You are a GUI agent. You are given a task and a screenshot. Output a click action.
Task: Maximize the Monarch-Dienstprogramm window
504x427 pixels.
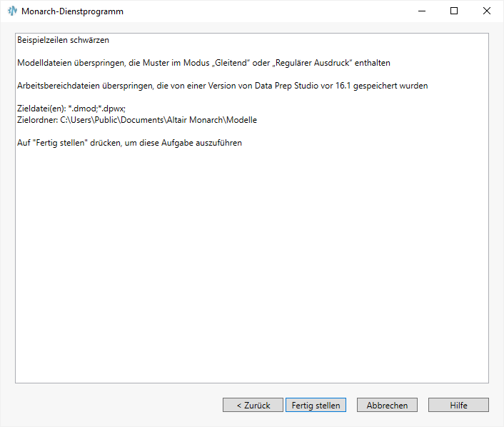pos(454,11)
